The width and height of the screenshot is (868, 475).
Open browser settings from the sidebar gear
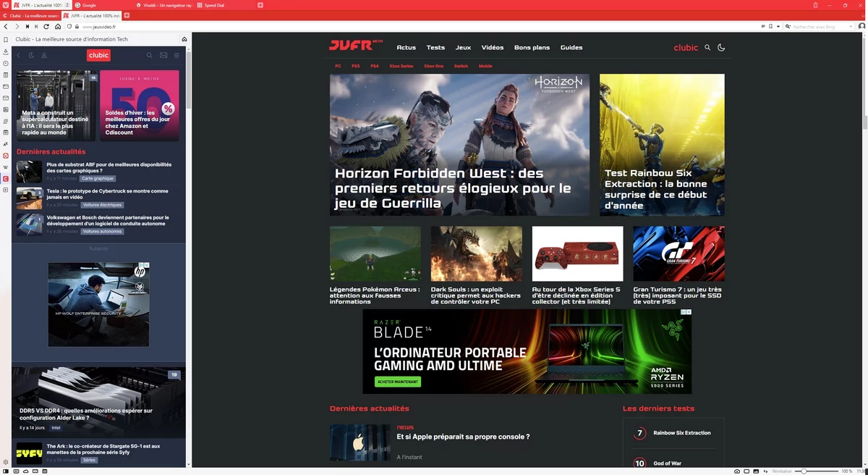6,462
